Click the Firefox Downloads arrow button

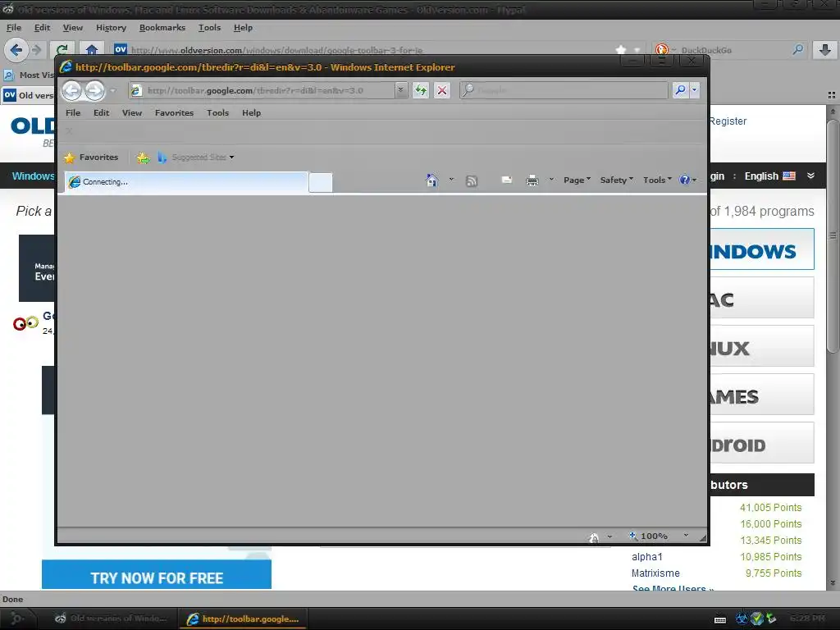click(825, 50)
